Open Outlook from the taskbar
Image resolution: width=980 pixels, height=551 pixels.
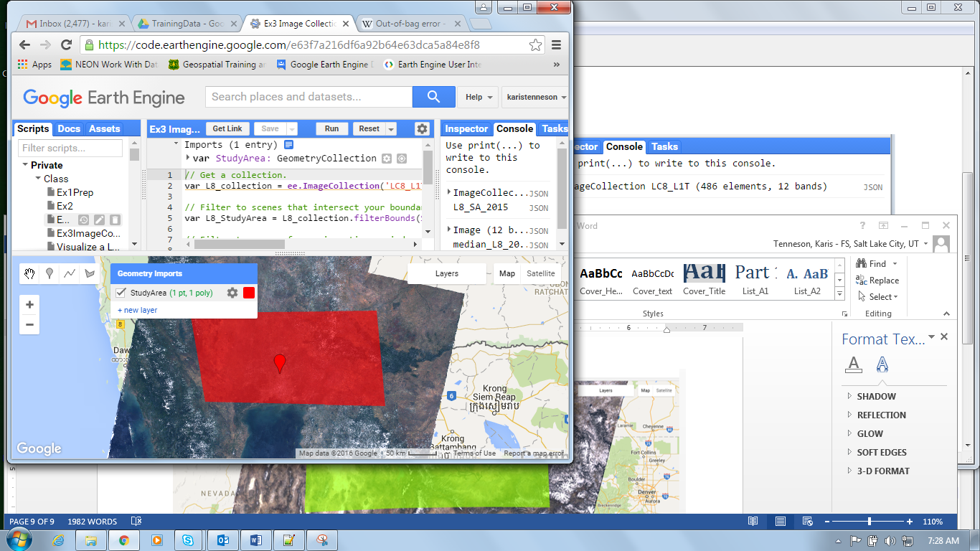point(222,540)
